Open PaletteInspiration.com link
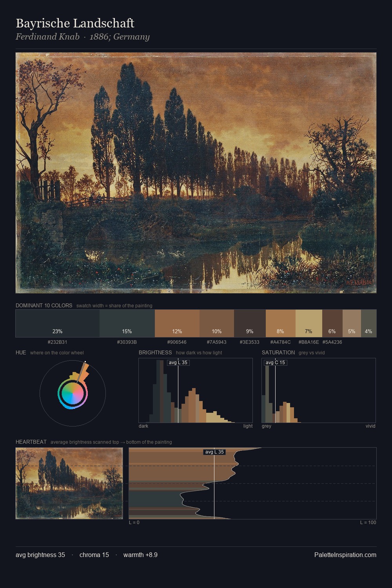This screenshot has width=392, height=588. coord(345,555)
